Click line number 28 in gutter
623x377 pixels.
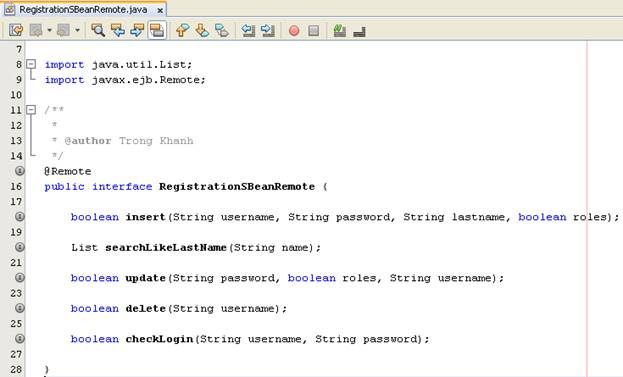pos(16,369)
